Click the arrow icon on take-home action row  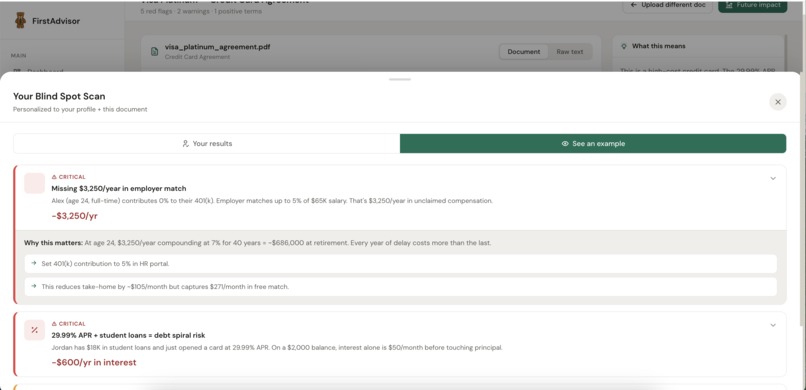coord(34,286)
